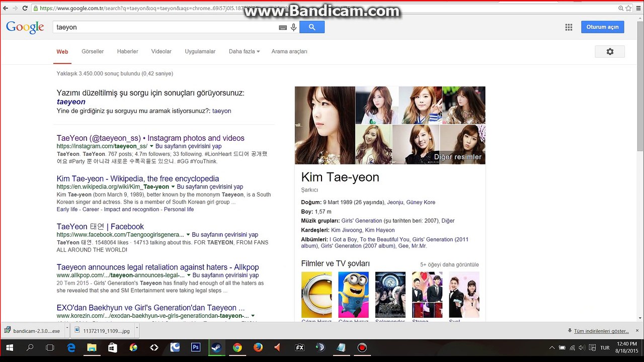Open Windows taskbar search
The height and width of the screenshot is (362, 644).
pos(30,347)
